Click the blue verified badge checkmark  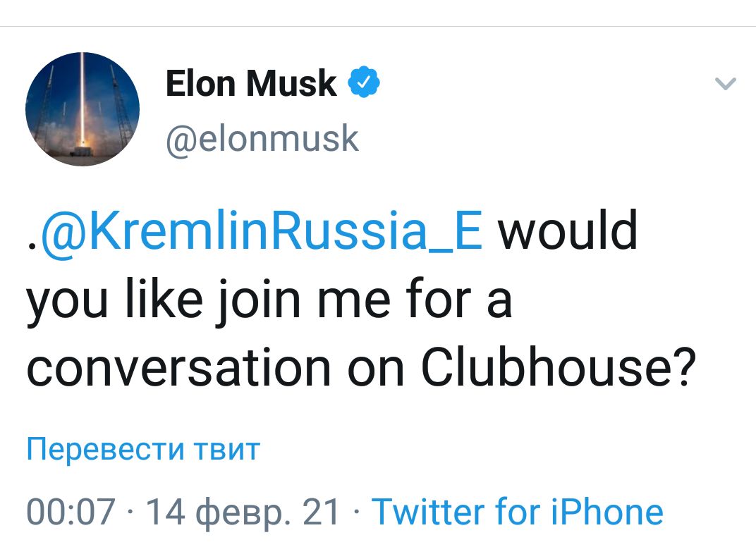(x=364, y=82)
